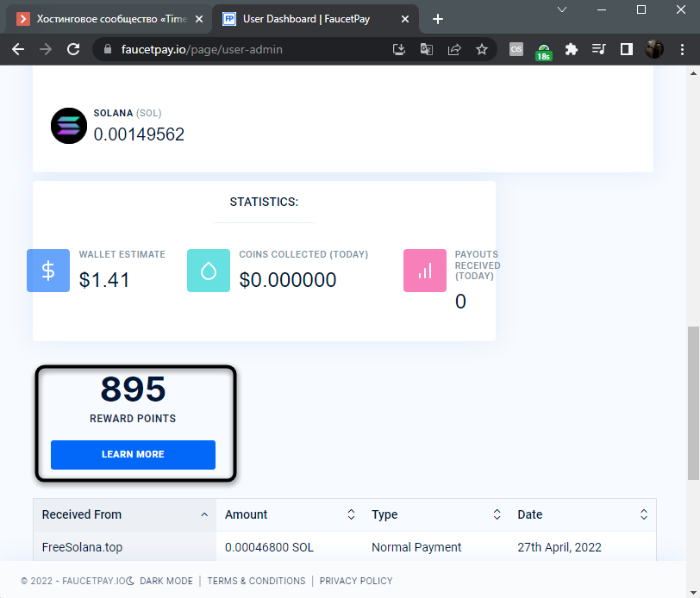Open the Extensions puzzle menu

point(571,49)
